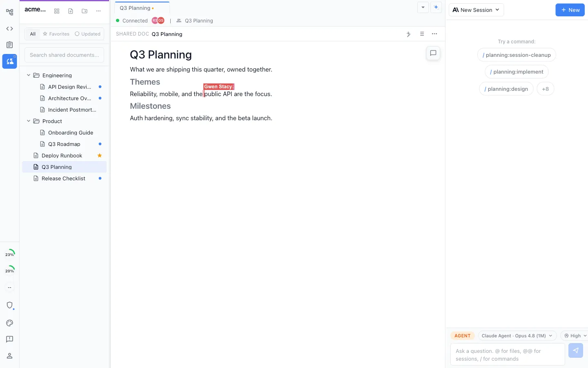Select the All filter tab
This screenshot has width=588, height=368.
click(33, 34)
